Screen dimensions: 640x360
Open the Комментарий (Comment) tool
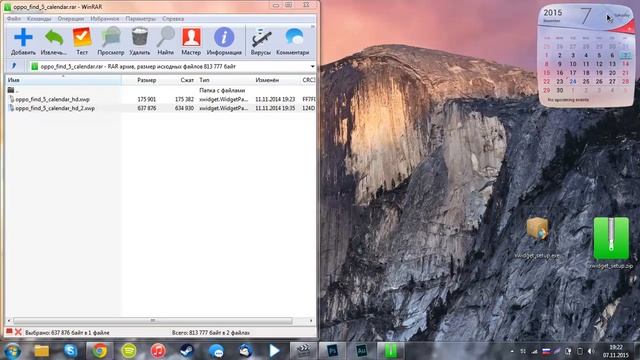pyautogui.click(x=293, y=41)
